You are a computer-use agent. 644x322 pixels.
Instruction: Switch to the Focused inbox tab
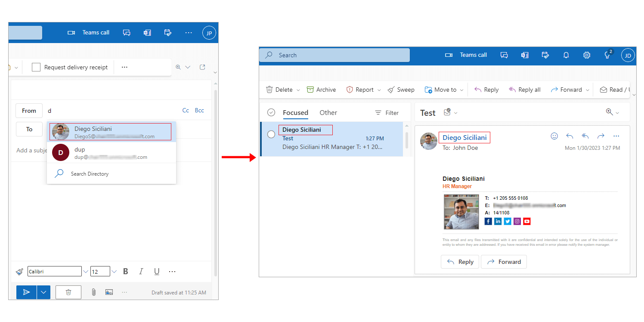[295, 113]
